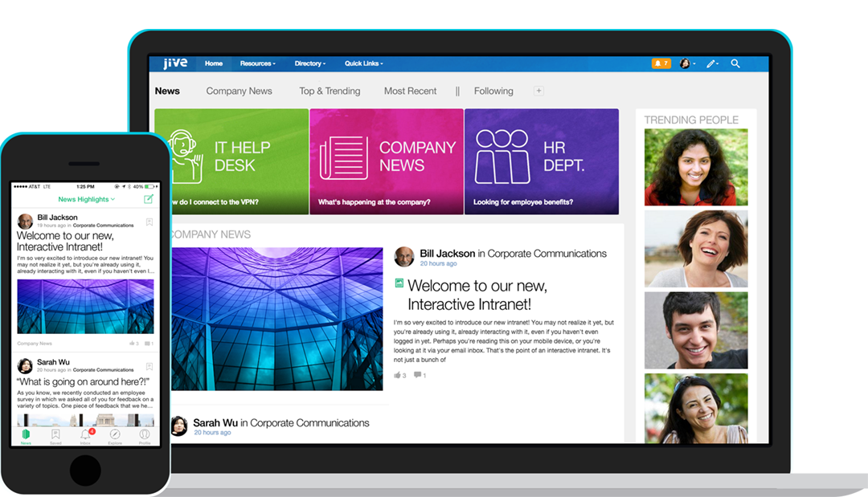Open News Highlights dropdown on phone
This screenshot has height=497, width=868.
click(86, 199)
